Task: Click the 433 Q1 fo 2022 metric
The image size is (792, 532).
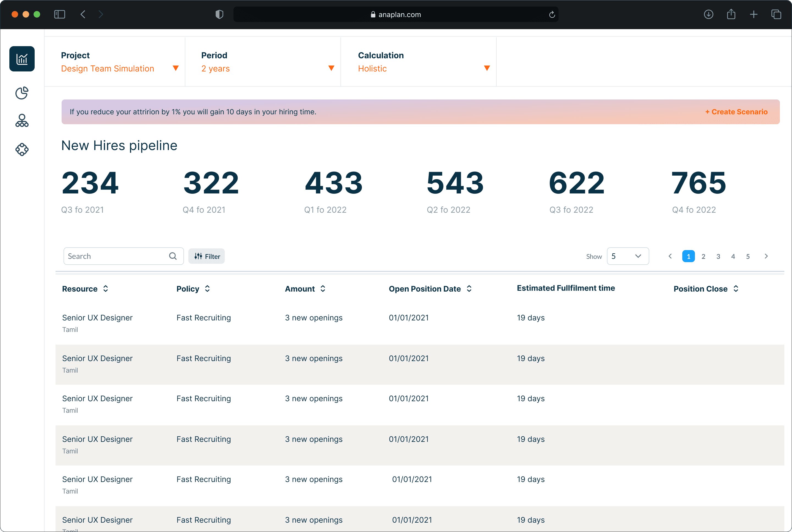Action: 333,192
